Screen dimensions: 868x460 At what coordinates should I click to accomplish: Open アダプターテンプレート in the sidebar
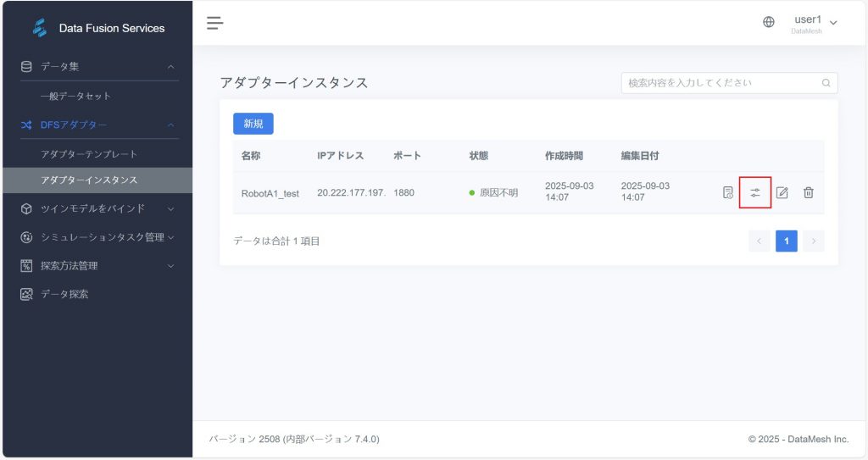(x=89, y=154)
